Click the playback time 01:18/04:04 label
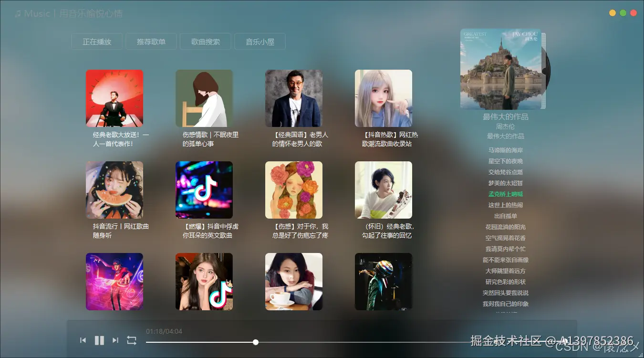 [164, 331]
